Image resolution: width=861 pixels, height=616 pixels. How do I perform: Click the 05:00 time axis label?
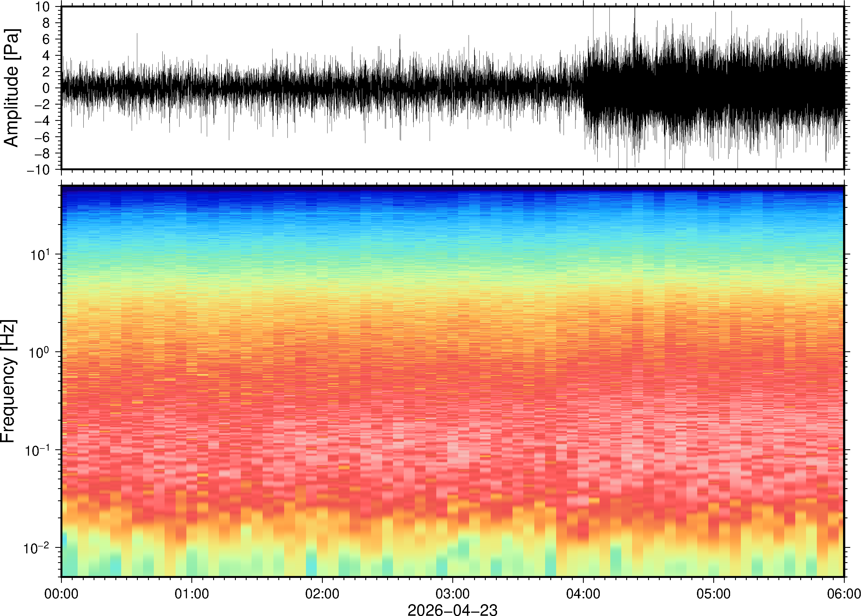713,594
